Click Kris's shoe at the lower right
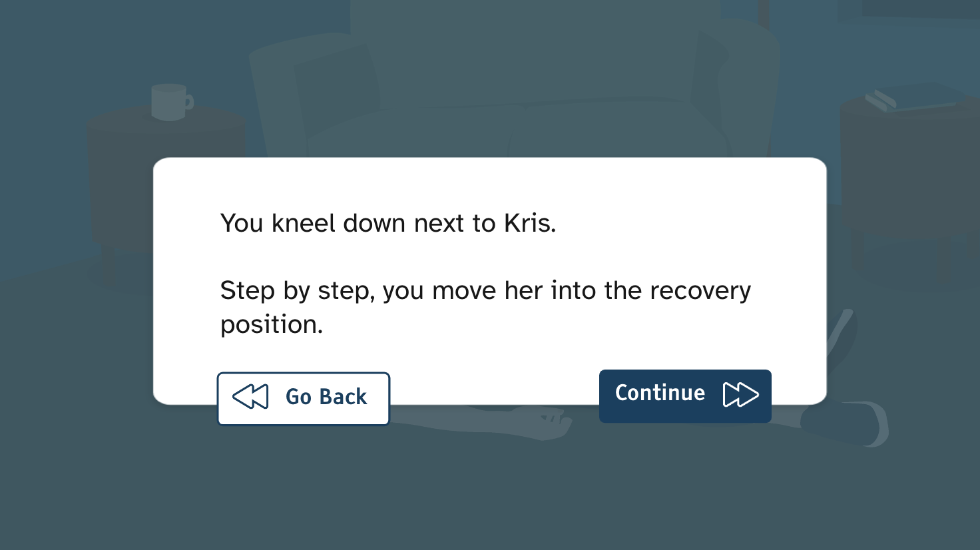Viewport: 980px width, 550px height. [x=846, y=423]
